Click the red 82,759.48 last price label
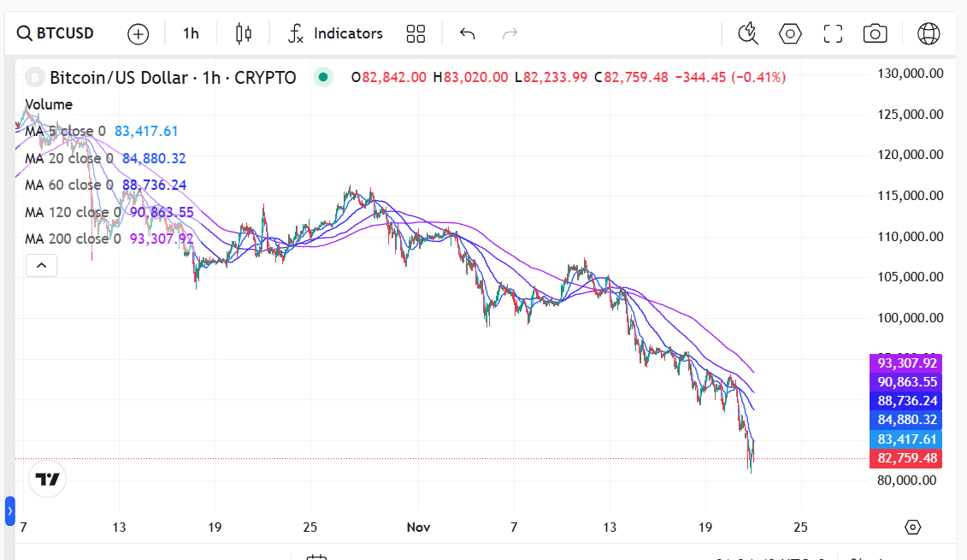 point(906,458)
